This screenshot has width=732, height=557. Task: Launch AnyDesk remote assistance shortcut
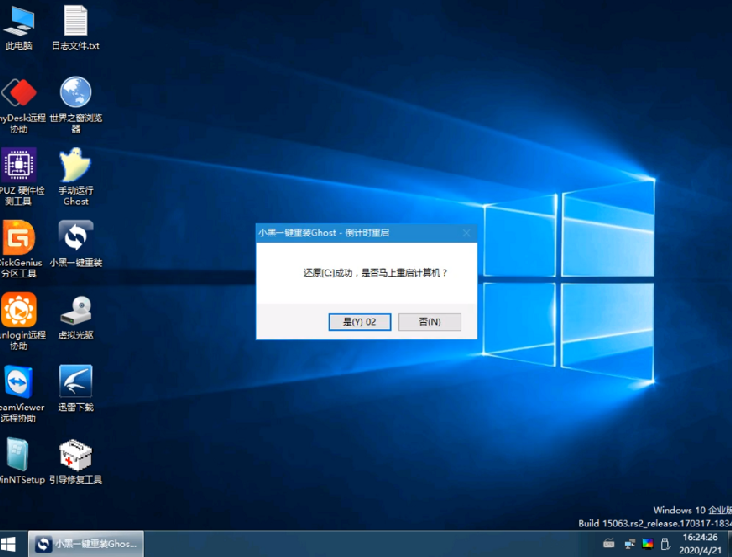pos(18,95)
